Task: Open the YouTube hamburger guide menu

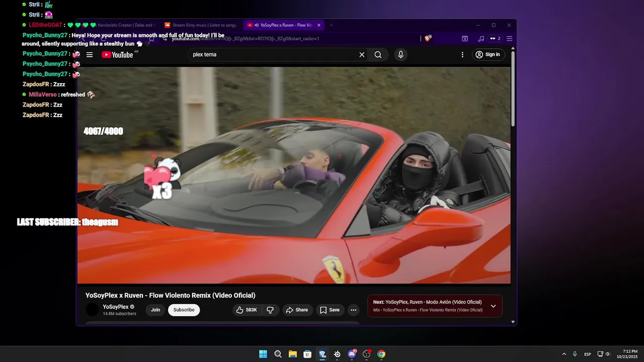Action: coord(90,55)
